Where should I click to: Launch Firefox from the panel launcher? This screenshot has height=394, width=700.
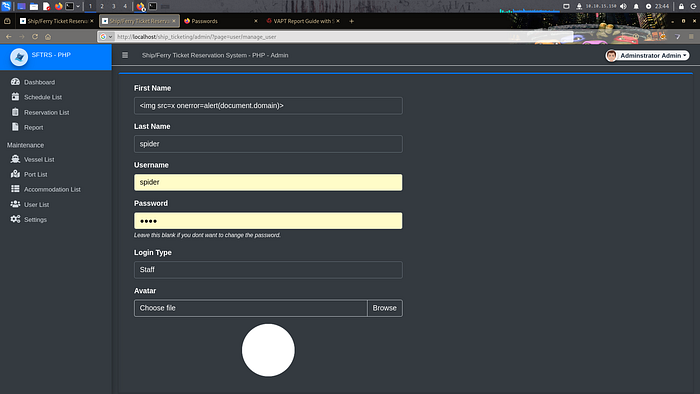tap(58, 6)
